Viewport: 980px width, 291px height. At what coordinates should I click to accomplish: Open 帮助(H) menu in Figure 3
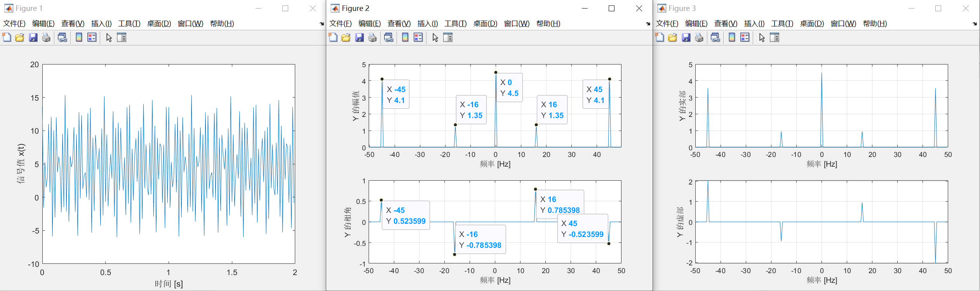tap(875, 23)
